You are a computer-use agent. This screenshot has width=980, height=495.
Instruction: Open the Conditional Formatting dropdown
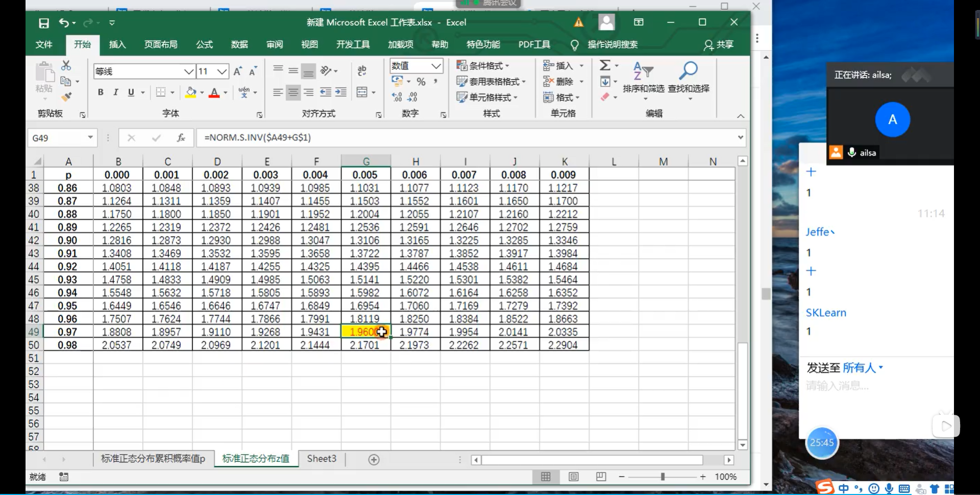coord(483,65)
